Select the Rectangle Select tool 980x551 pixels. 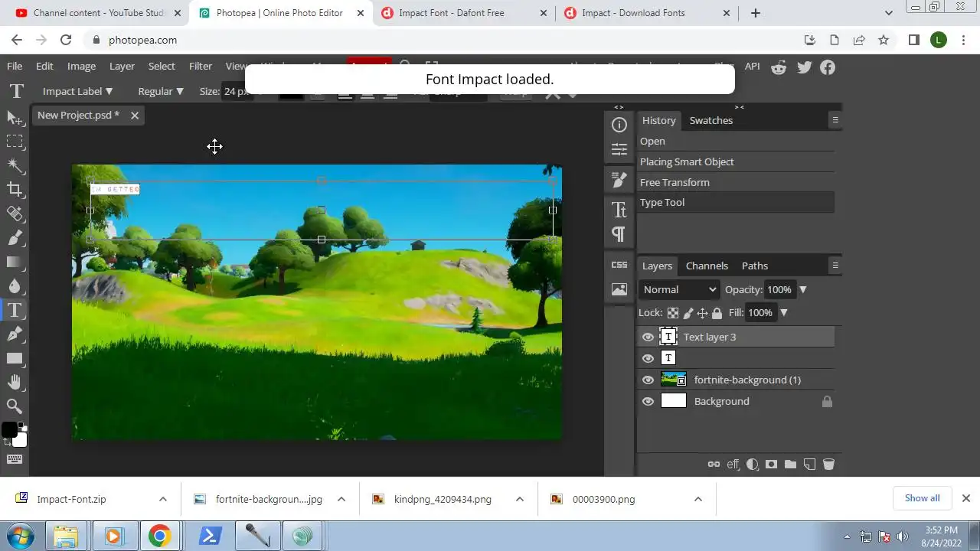(15, 142)
